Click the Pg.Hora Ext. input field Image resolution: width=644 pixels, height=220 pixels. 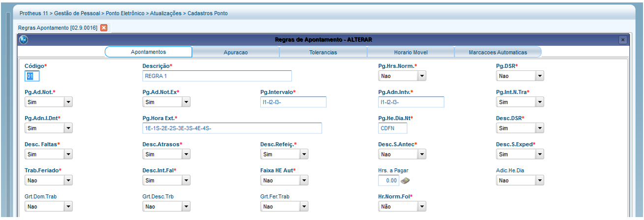pos(231,128)
